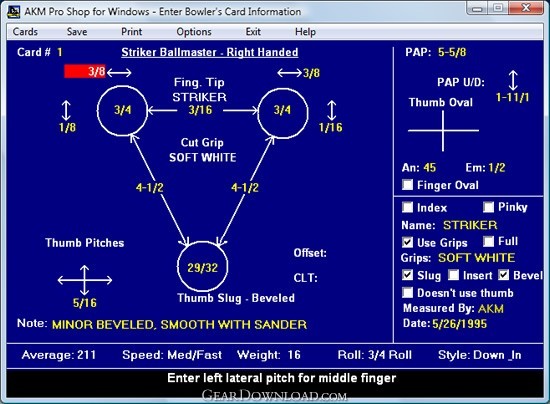The height and width of the screenshot is (404, 550).
Task: Open the Help menu
Action: click(305, 32)
